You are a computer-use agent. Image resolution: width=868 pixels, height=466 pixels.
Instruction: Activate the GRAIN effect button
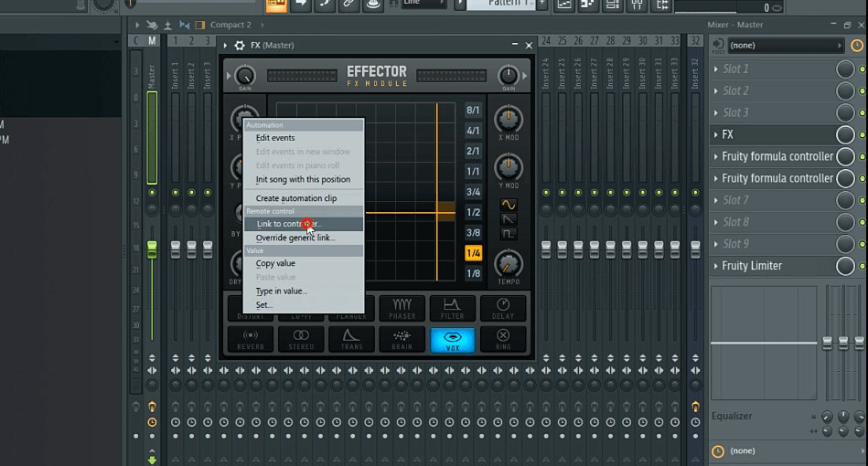pyautogui.click(x=402, y=339)
